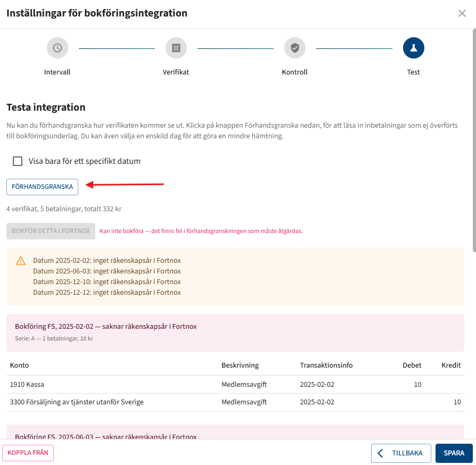Click the Beskrivning column header
476x465 pixels.
click(x=240, y=365)
